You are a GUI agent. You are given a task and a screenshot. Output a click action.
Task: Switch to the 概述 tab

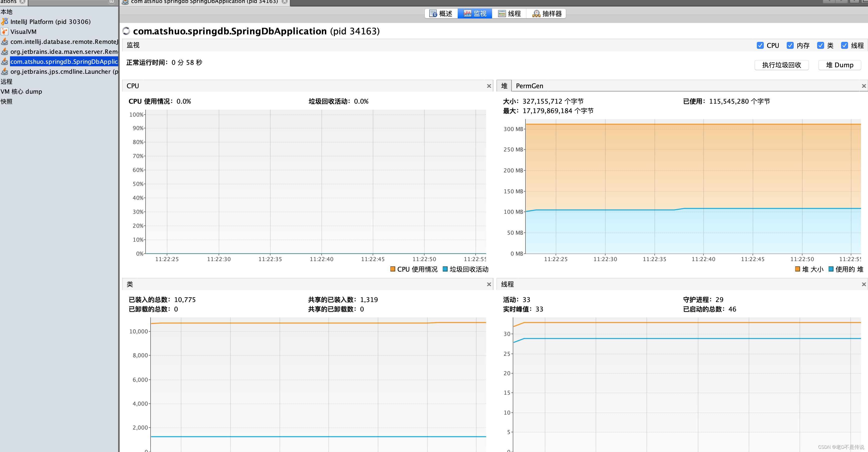click(441, 13)
